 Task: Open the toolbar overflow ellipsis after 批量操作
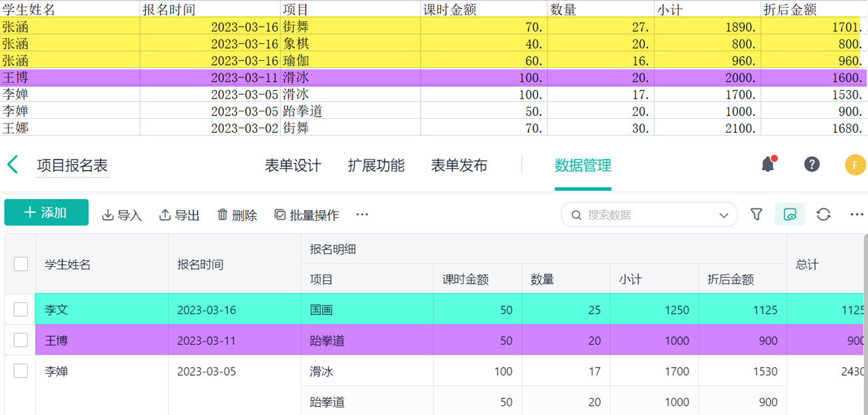(362, 215)
